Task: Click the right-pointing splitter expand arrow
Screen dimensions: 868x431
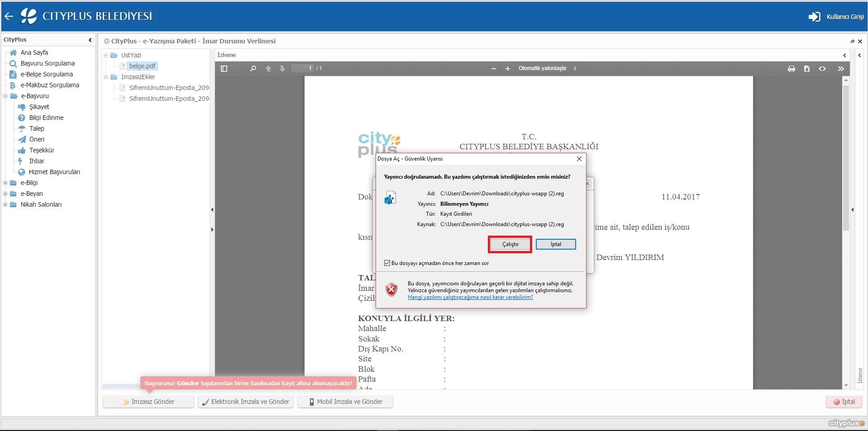Action: click(x=212, y=229)
